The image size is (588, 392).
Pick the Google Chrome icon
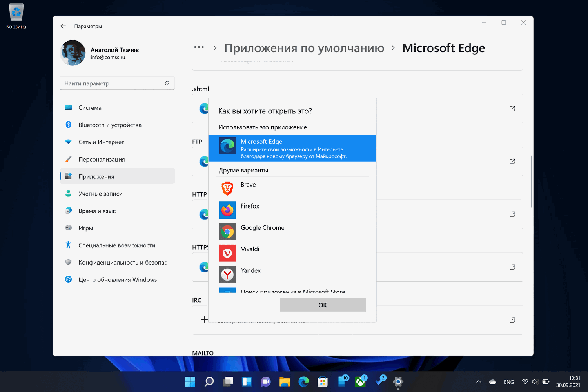(227, 232)
